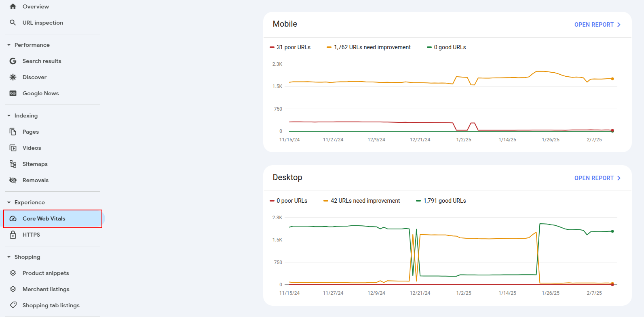Click Desktop chart 12/21/24 date label
This screenshot has width=644, height=317.
pos(420,293)
